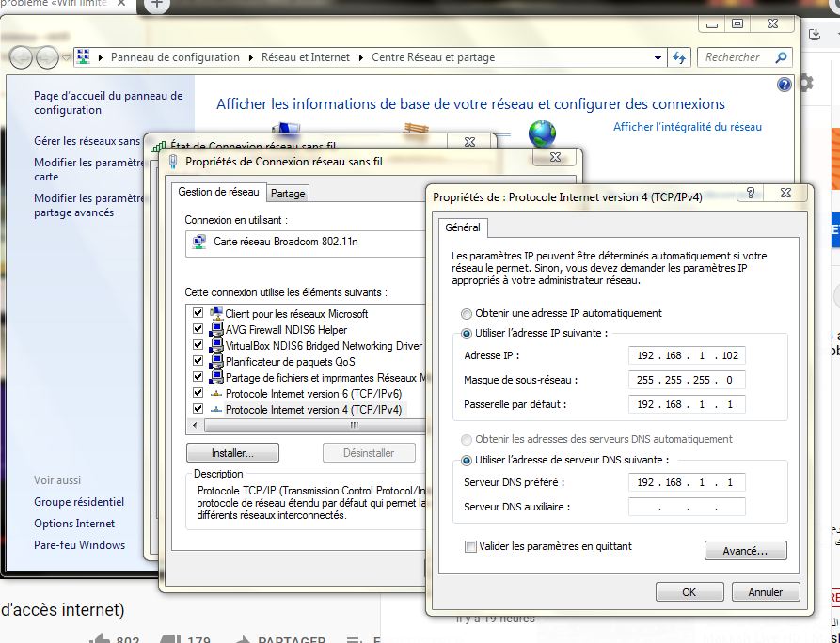
Task: Select Obtenir une adresse IP automatiquement
Action: point(467,313)
